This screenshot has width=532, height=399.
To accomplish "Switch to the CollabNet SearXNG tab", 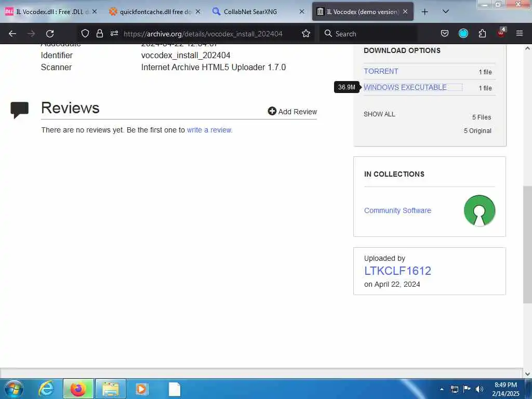I will coord(259,12).
